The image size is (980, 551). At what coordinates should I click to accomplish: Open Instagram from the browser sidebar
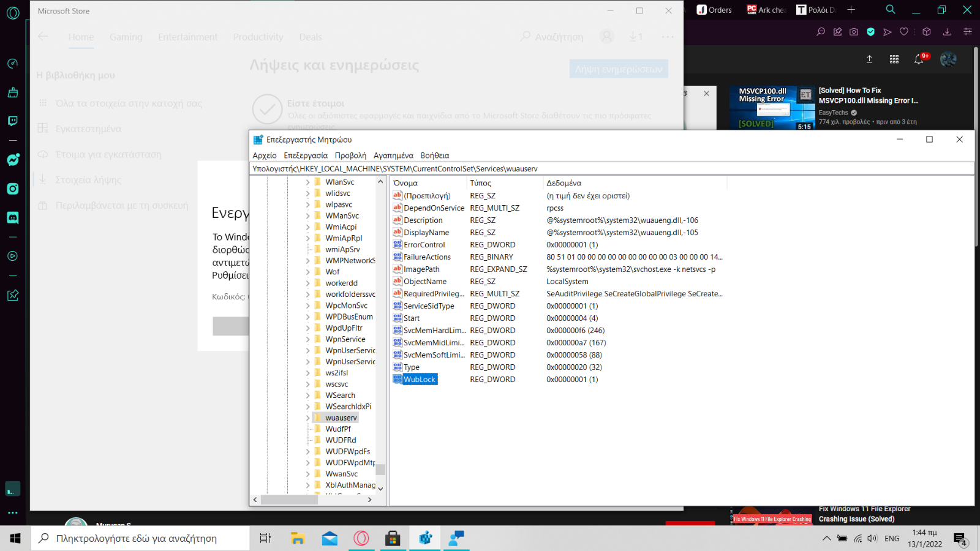click(x=13, y=189)
